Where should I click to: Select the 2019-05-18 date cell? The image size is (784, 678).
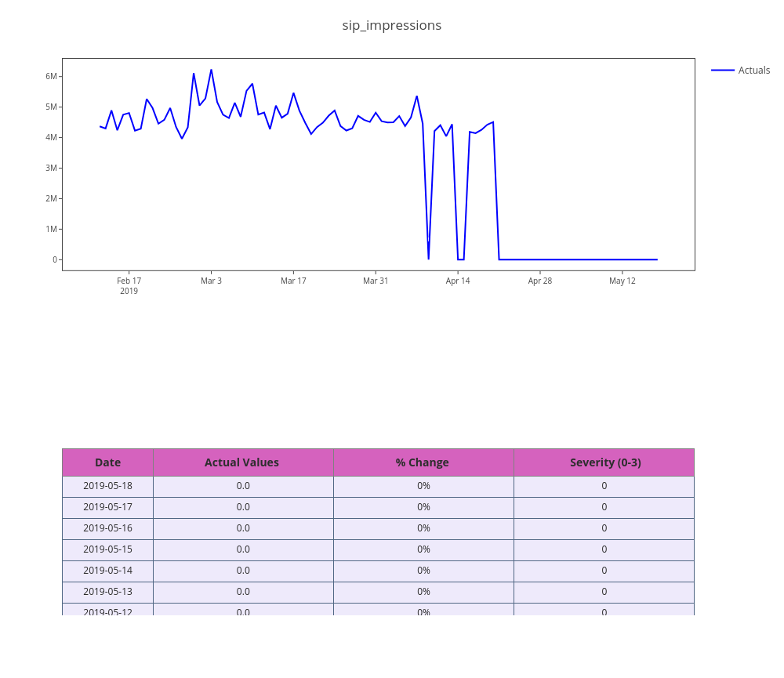point(108,486)
